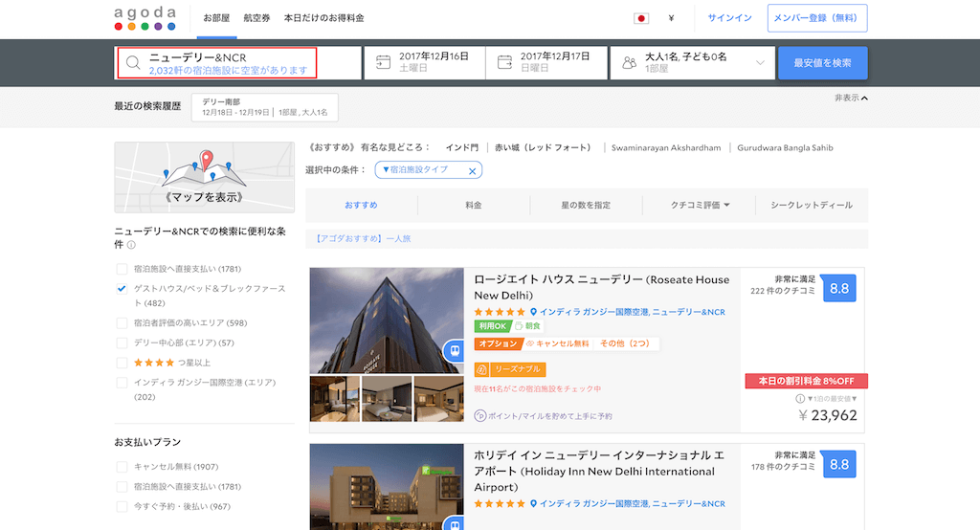This screenshot has width=980, height=530.
Task: Open Swaminarayan Akshardham link
Action: pos(666,148)
